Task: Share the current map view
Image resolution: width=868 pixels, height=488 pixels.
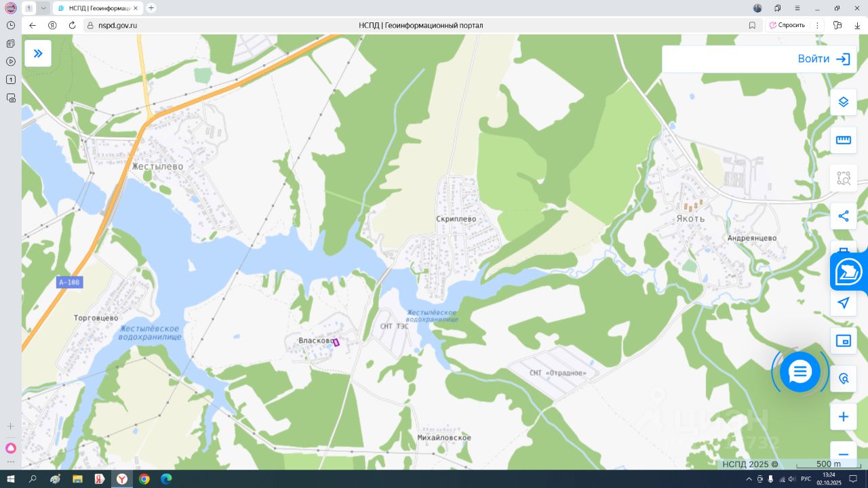Action: click(x=844, y=216)
